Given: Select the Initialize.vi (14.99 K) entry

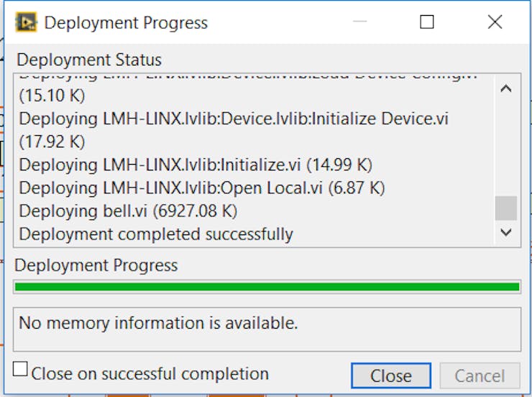Looking at the screenshot, I should click(196, 165).
